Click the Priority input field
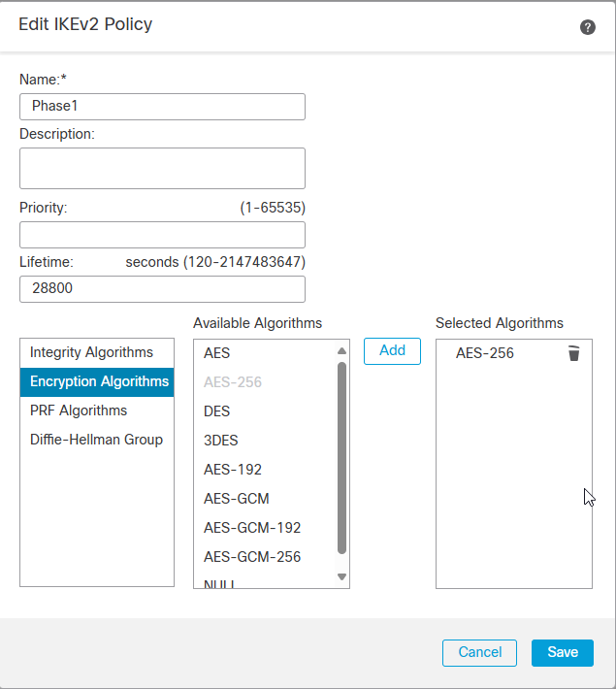This screenshot has width=616, height=689. [x=162, y=235]
